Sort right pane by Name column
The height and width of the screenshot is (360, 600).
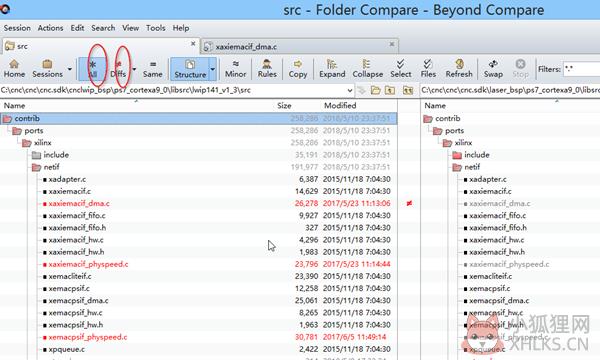(435, 106)
